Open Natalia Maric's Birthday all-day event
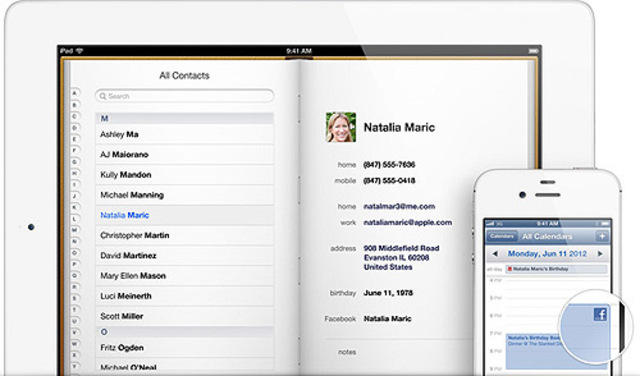This screenshot has height=376, width=640. coord(557,269)
